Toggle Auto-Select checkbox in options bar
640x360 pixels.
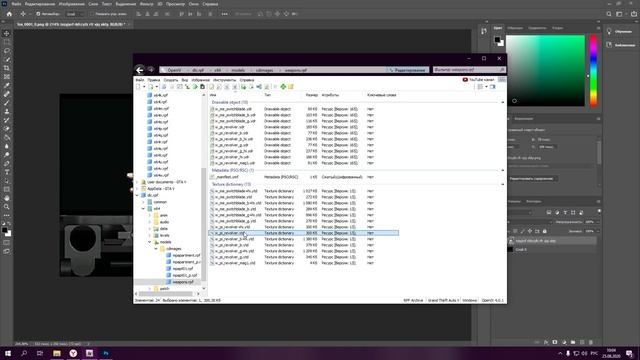point(38,14)
